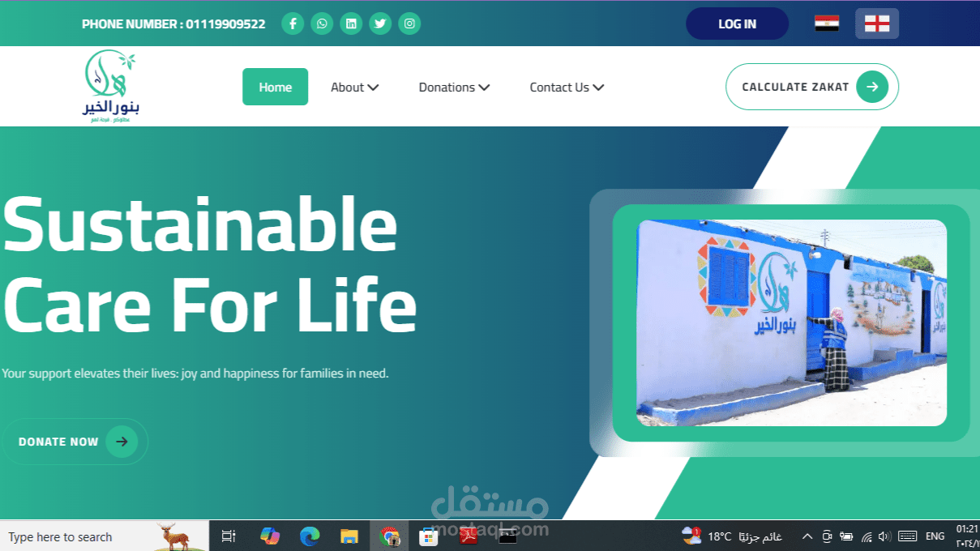
Task: Expand the Contact Us dropdown chevron
Action: coord(598,88)
